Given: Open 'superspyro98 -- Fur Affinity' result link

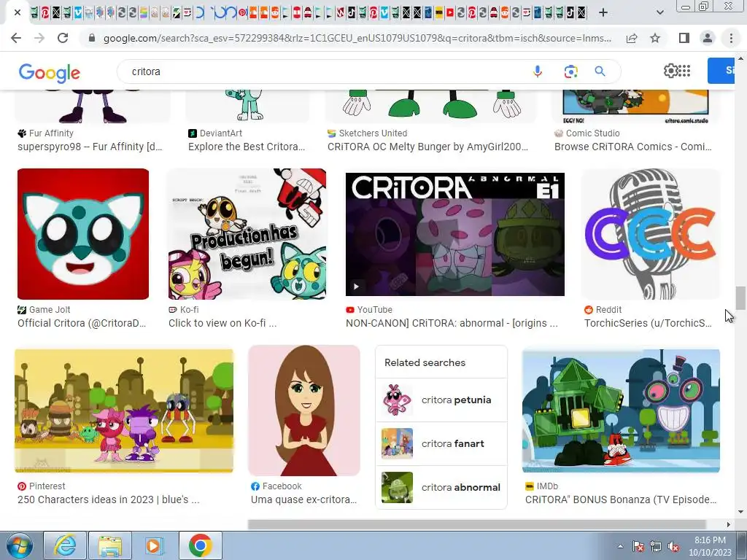Looking at the screenshot, I should coord(90,147).
